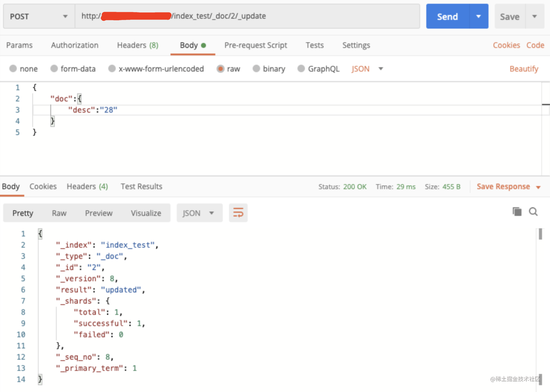Click the response pane vertical scrollbar
This screenshot has height=392, width=550.
pos(540,234)
